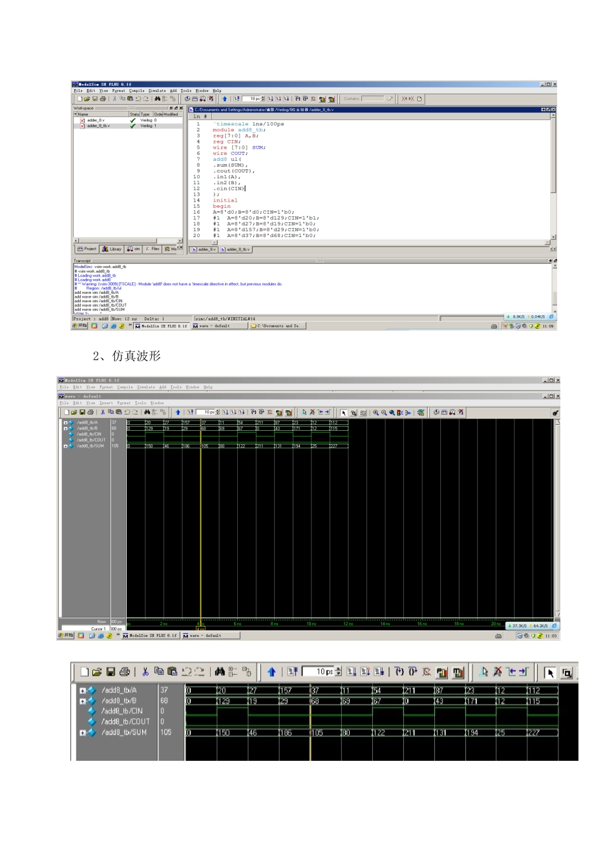Open the Simulate menu in the top ModelSim window
614x868 pixels.
157,90
